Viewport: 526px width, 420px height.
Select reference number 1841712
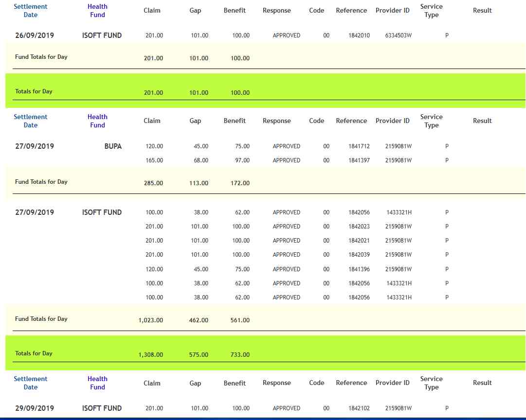(359, 146)
